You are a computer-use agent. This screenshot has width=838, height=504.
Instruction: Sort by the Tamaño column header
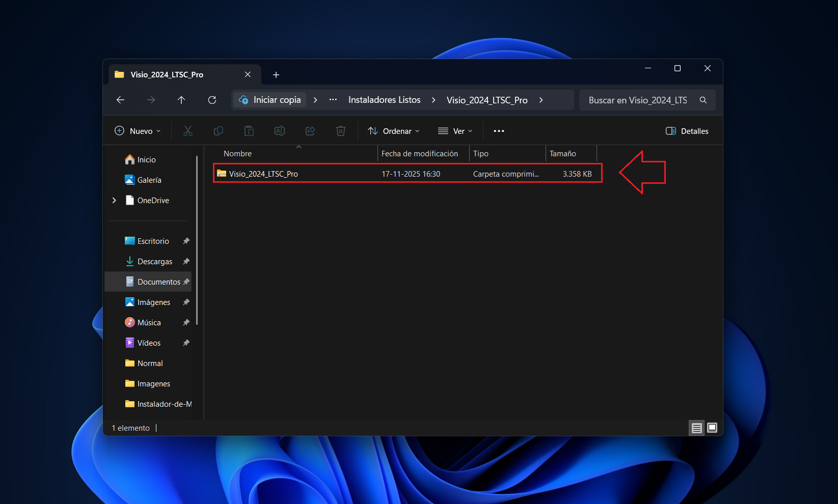pos(571,154)
